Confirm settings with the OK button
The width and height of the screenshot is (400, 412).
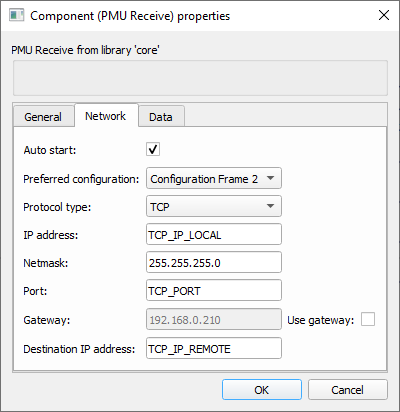point(262,390)
